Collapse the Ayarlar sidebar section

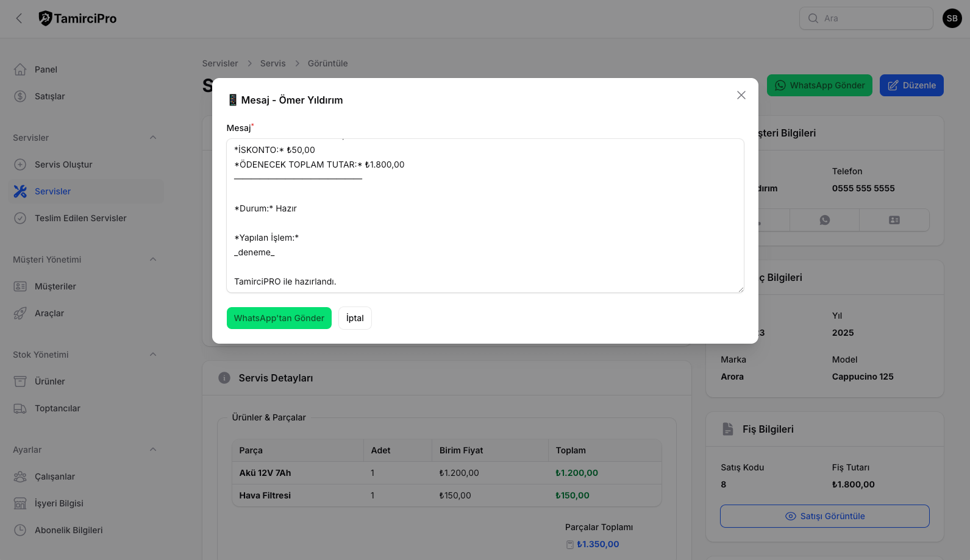point(153,450)
